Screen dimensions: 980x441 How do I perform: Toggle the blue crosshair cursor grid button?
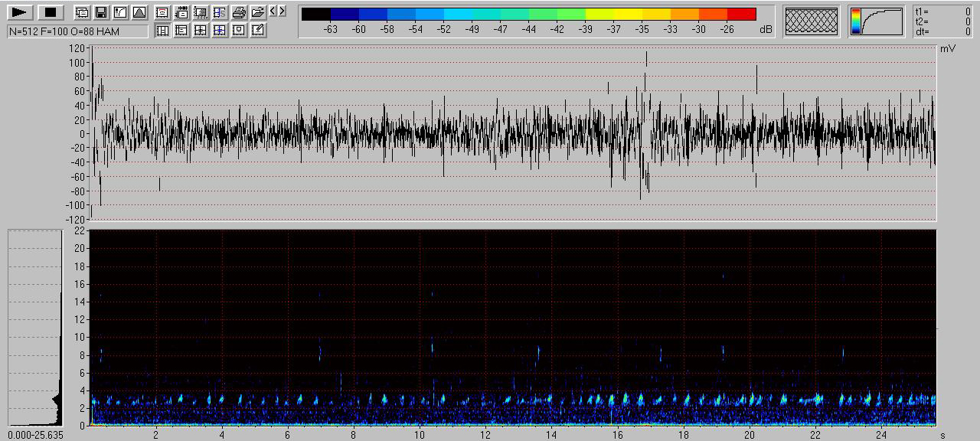[x=220, y=30]
